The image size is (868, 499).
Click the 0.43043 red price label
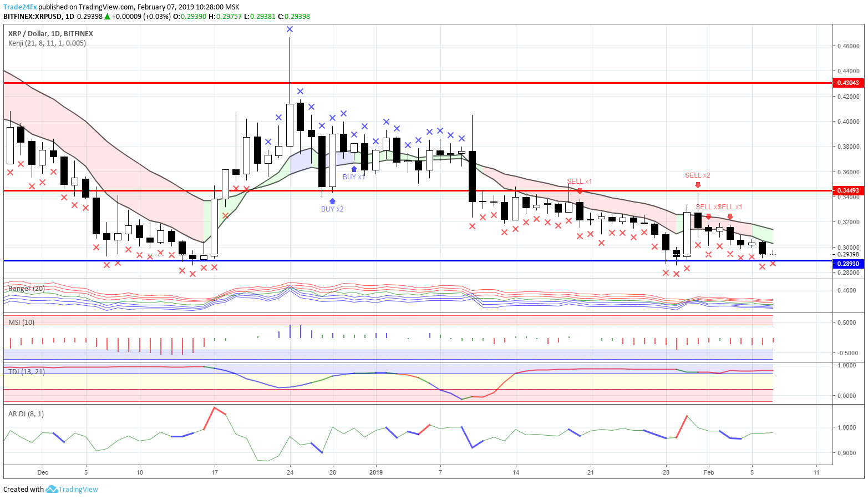(848, 83)
